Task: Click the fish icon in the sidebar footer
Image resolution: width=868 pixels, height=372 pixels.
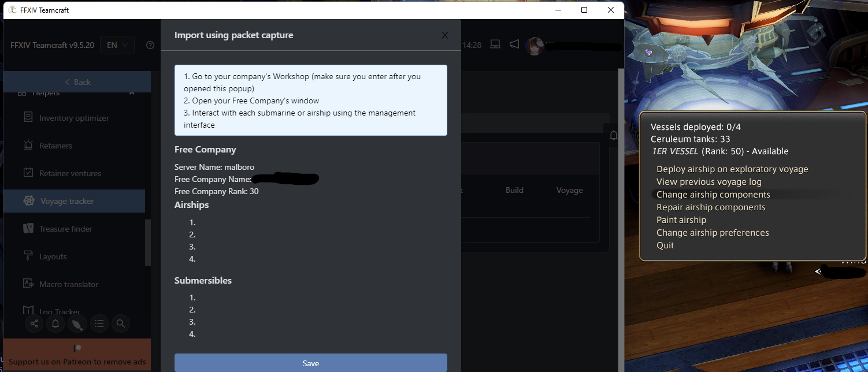Action: pos(77,323)
